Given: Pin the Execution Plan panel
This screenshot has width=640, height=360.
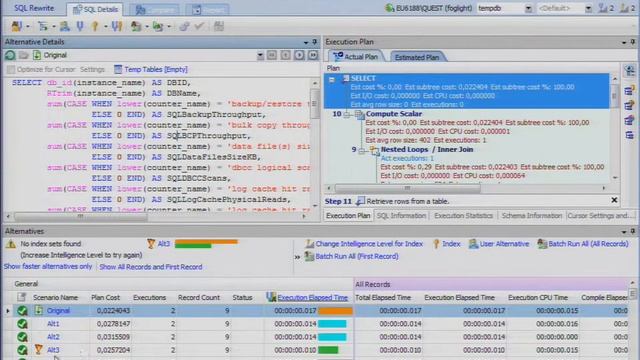Looking at the screenshot, I should pyautogui.click(x=633, y=42).
